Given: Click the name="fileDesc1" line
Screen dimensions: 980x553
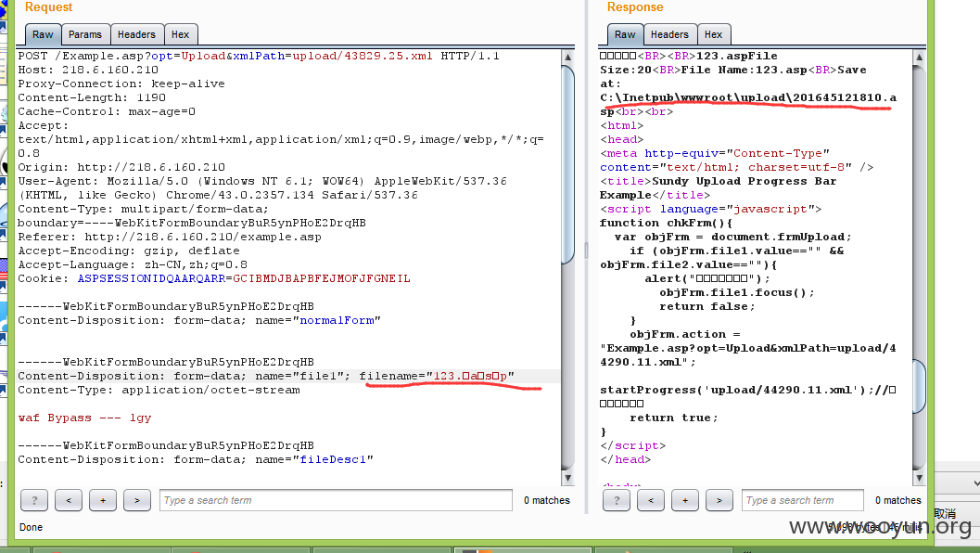Looking at the screenshot, I should (196, 460).
